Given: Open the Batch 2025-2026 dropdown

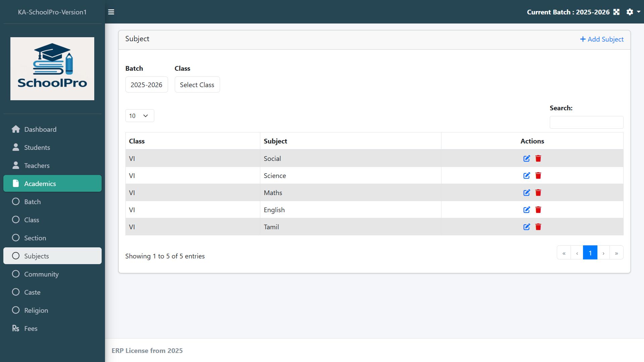Looking at the screenshot, I should [x=147, y=85].
